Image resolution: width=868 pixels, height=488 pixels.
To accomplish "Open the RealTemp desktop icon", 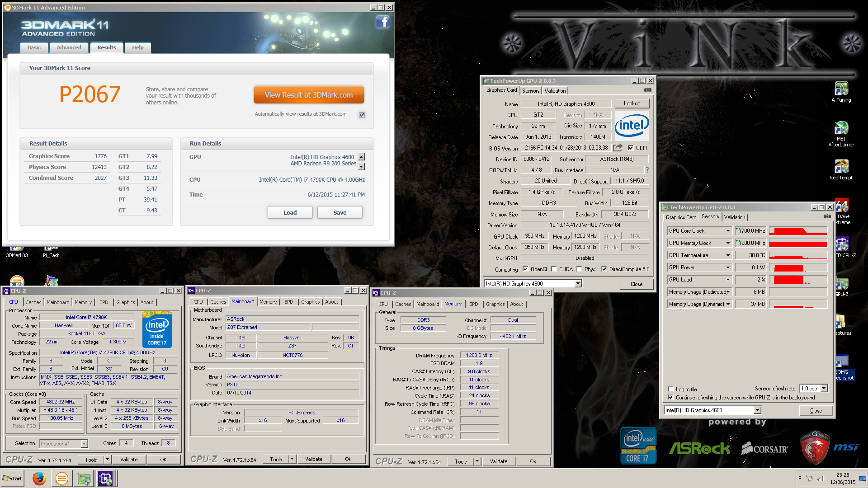I will (x=841, y=170).
